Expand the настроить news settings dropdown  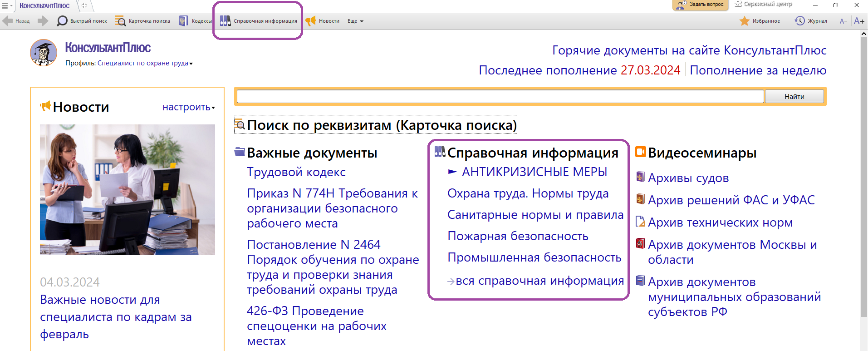(189, 107)
